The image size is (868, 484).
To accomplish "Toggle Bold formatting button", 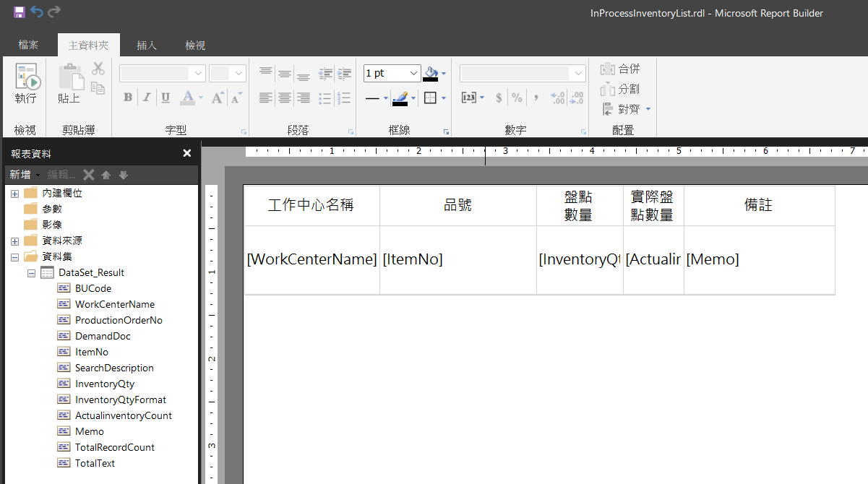I will point(128,98).
